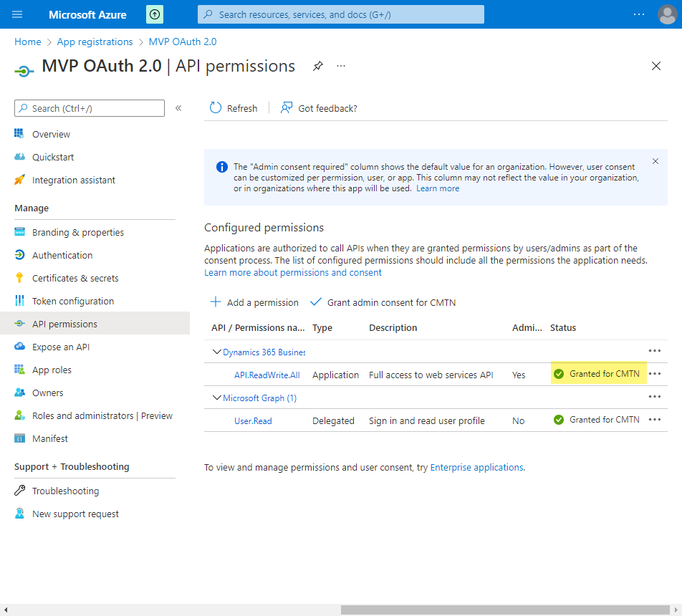Click the Quickstart cloud icon

pyautogui.click(x=19, y=157)
